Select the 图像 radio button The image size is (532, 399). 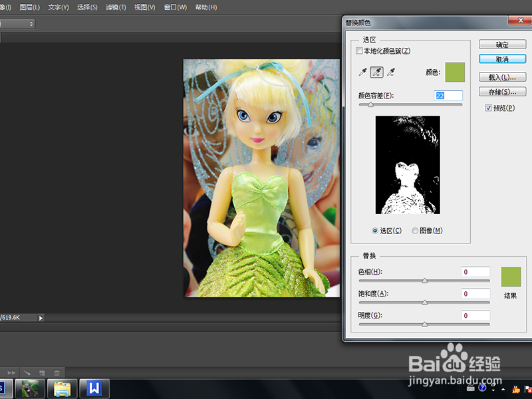pyautogui.click(x=414, y=231)
